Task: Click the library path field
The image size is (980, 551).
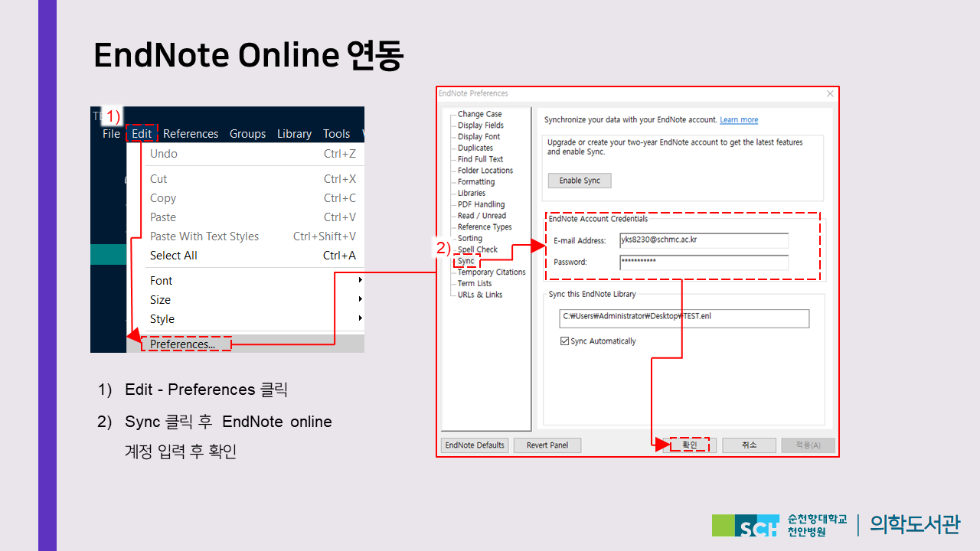Action: 684,318
